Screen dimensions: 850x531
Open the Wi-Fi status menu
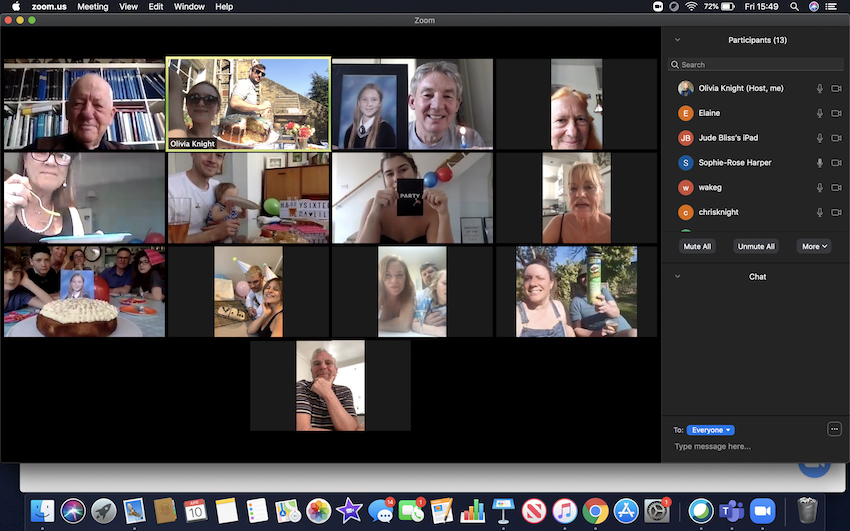(x=691, y=7)
